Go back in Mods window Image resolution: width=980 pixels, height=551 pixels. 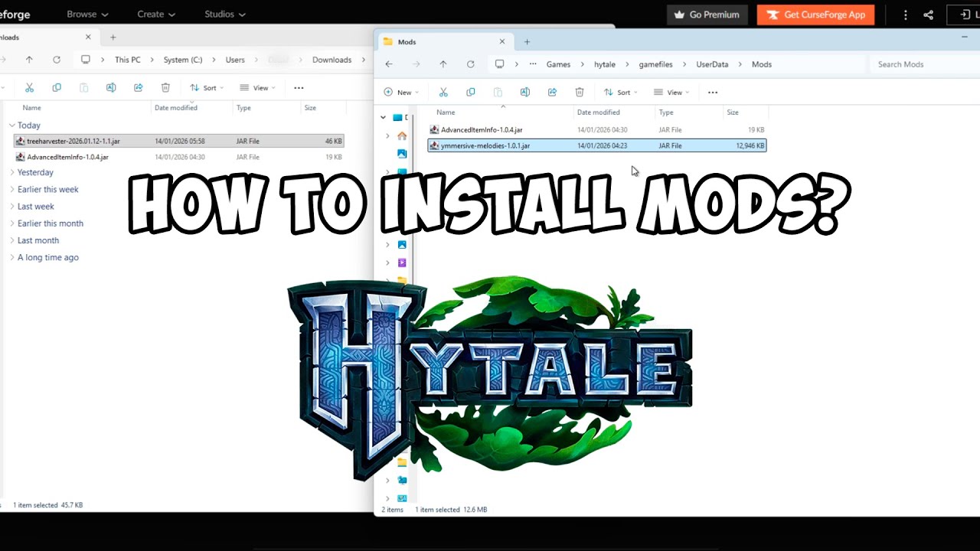(x=389, y=64)
